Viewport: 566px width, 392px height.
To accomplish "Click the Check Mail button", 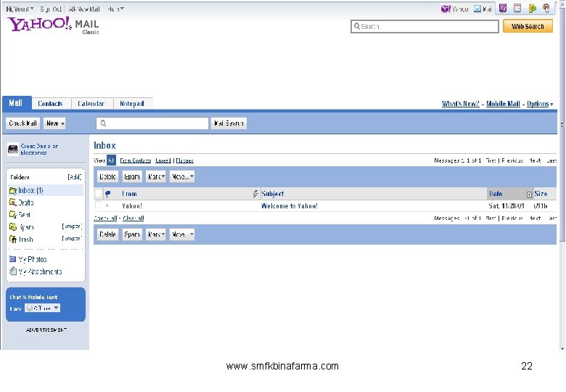I will pyautogui.click(x=22, y=123).
